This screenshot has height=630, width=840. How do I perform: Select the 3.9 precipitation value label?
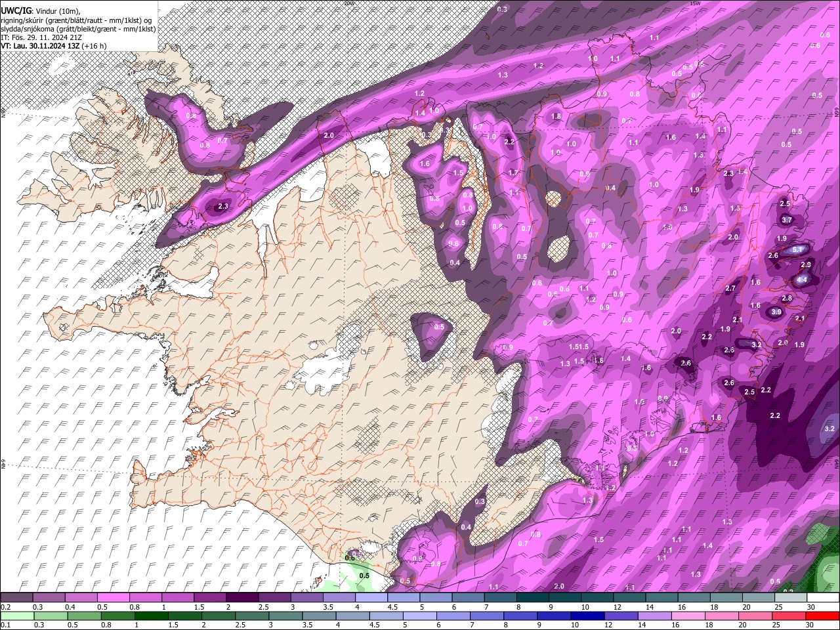[776, 312]
